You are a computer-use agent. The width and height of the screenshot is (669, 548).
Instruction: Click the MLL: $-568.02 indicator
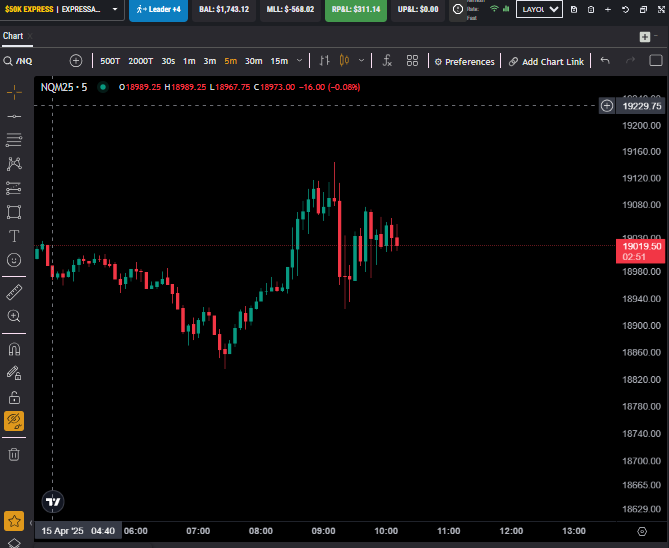point(290,9)
